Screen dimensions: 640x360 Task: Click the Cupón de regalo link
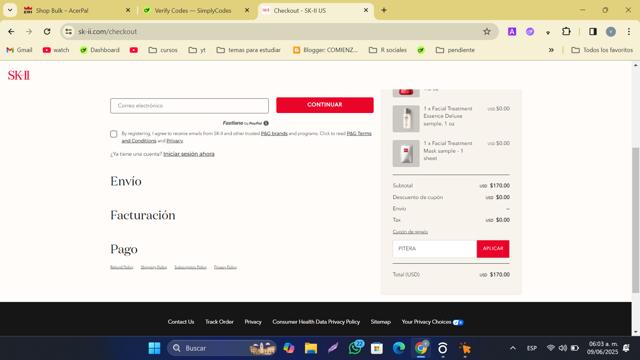[x=410, y=232]
